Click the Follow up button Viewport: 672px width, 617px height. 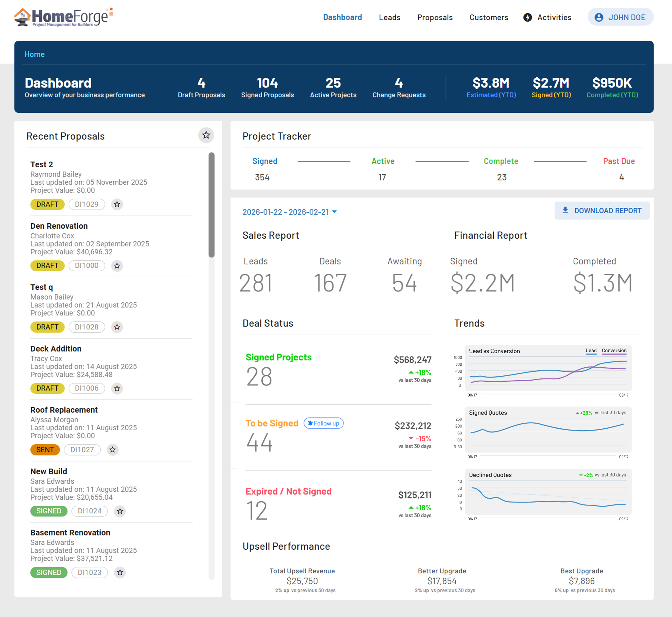tap(324, 423)
